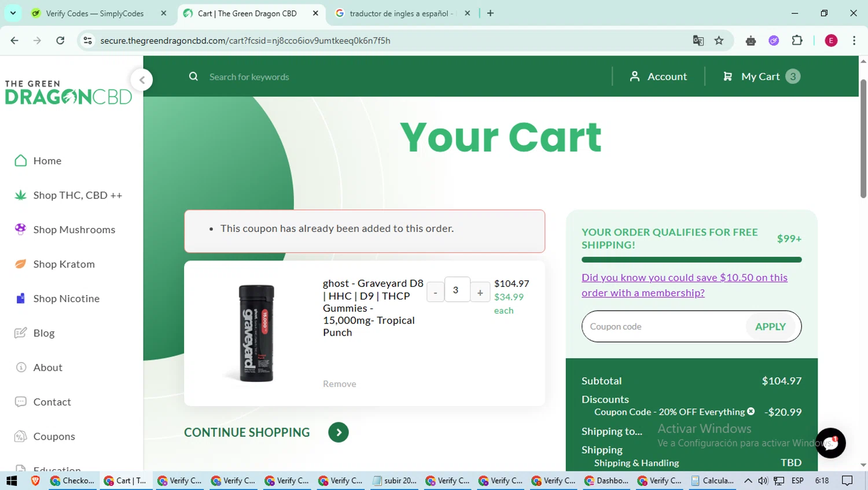Remove the Graveyard gummies from cart
The image size is (868, 490).
coord(340,384)
